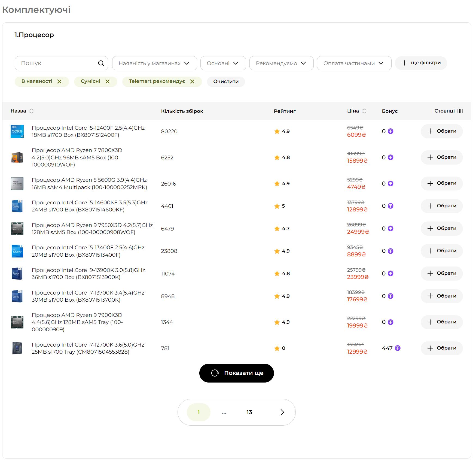Viewport: 476px width, 464px height.
Task: Click the Стовпці columns icon
Action: tap(460, 111)
